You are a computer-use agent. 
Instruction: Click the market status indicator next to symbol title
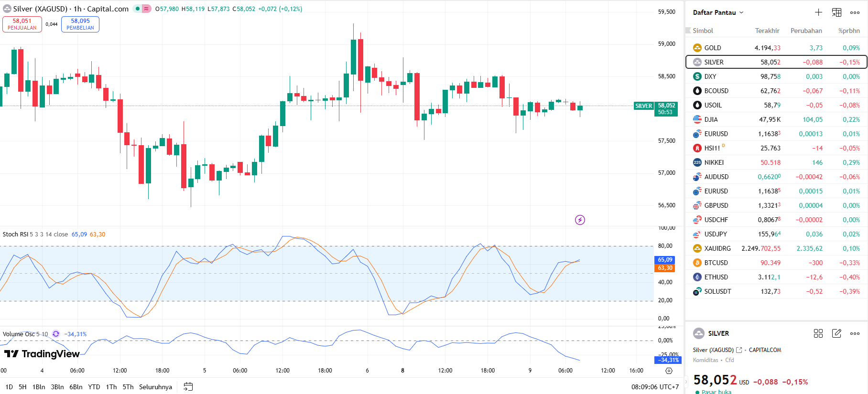(x=138, y=9)
